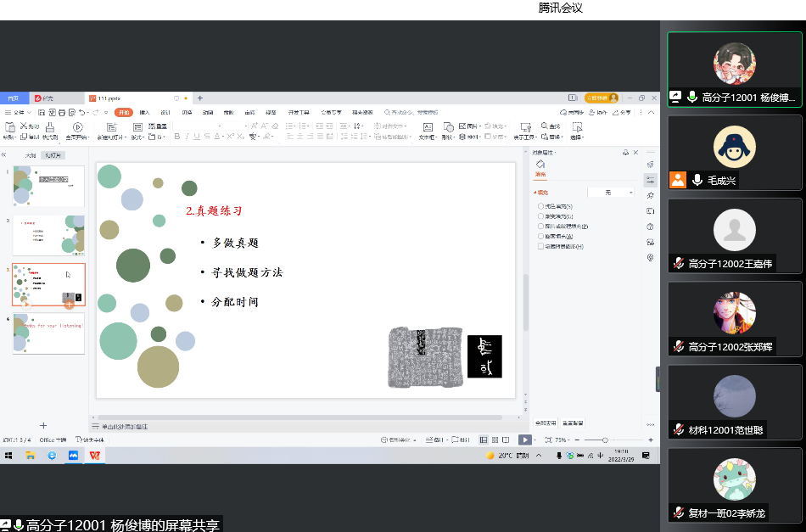Open the 插入 (Insert) ribbon tab

[x=145, y=112]
